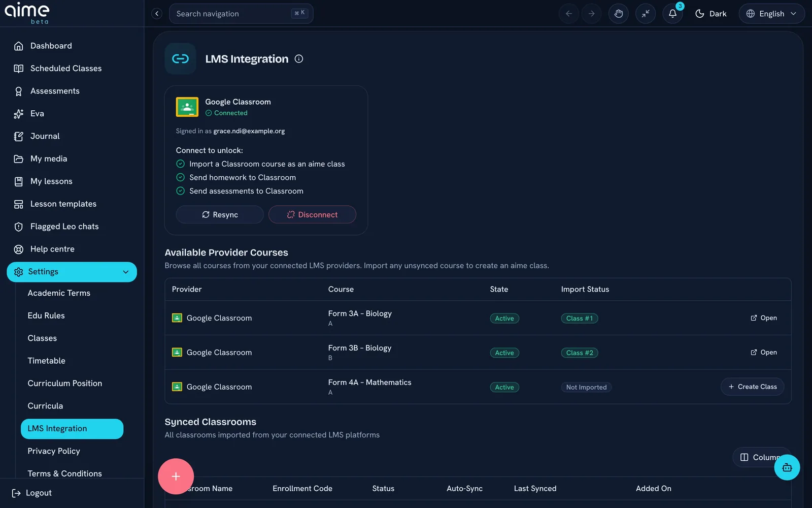Open notifications bell with badge 3

(x=673, y=14)
